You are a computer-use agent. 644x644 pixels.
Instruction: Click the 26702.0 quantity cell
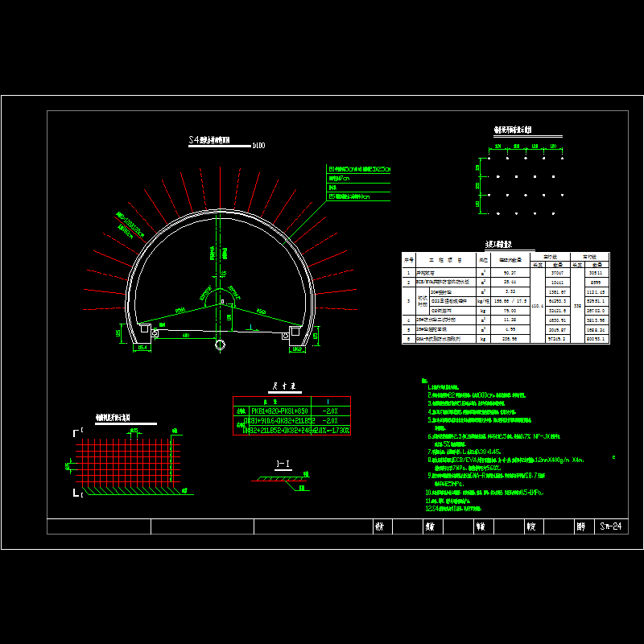click(x=596, y=311)
